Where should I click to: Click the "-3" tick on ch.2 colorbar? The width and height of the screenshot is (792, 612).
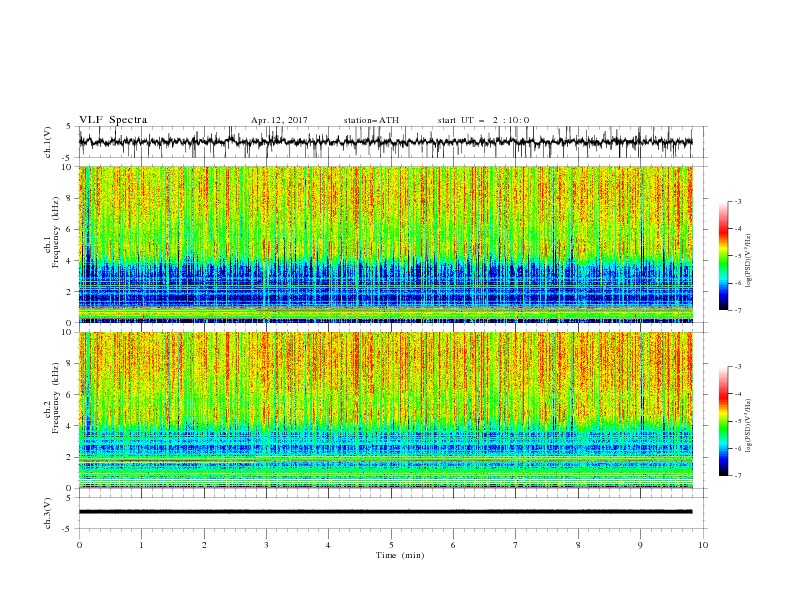tap(737, 367)
